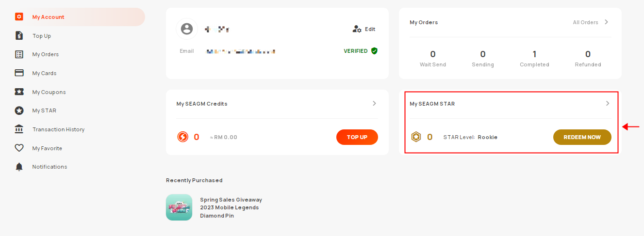Click the profile avatar icon

pyautogui.click(x=187, y=29)
